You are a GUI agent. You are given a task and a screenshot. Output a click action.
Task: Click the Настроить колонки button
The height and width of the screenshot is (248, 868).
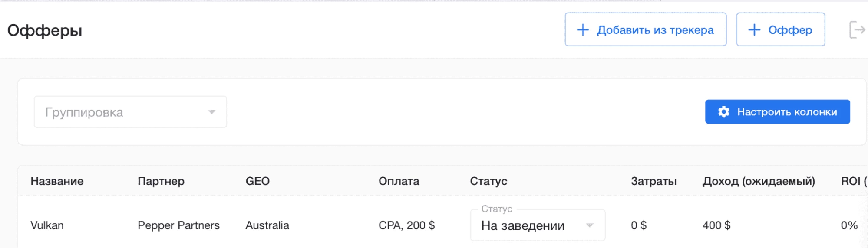(x=778, y=112)
